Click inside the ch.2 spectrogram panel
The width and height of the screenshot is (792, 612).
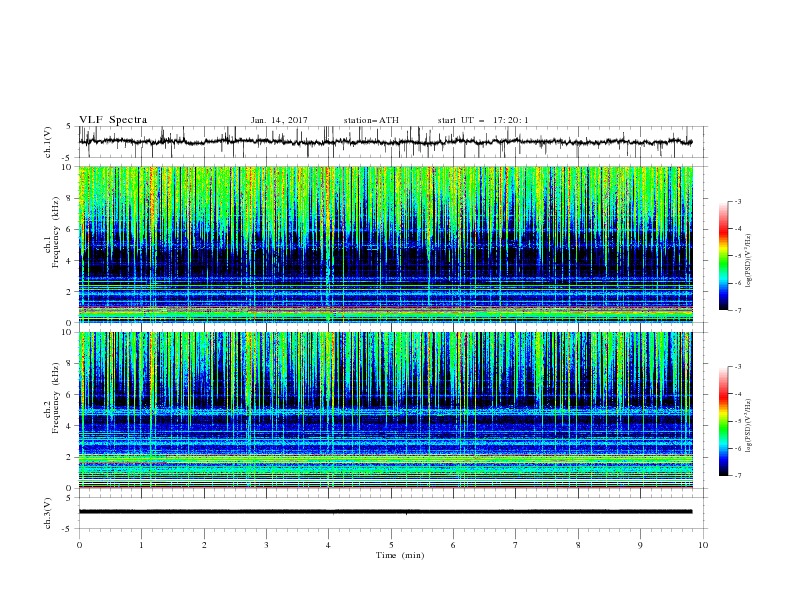click(x=385, y=410)
